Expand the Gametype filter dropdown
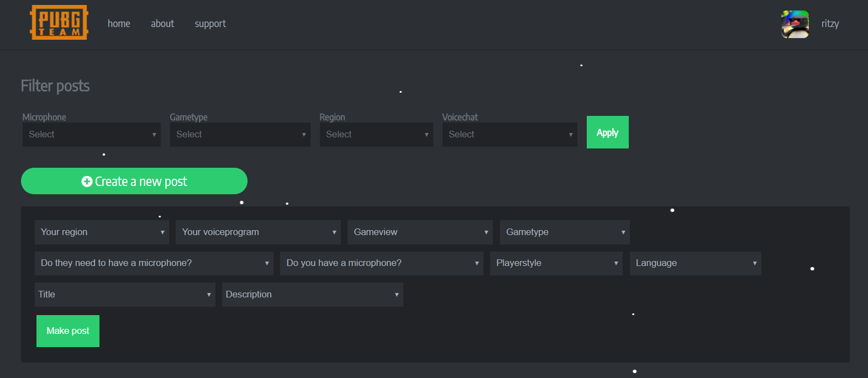Image resolution: width=868 pixels, height=378 pixels. coord(240,135)
